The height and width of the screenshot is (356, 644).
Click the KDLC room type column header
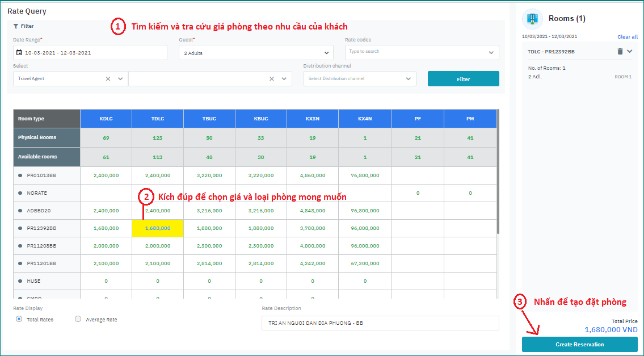[106, 119]
